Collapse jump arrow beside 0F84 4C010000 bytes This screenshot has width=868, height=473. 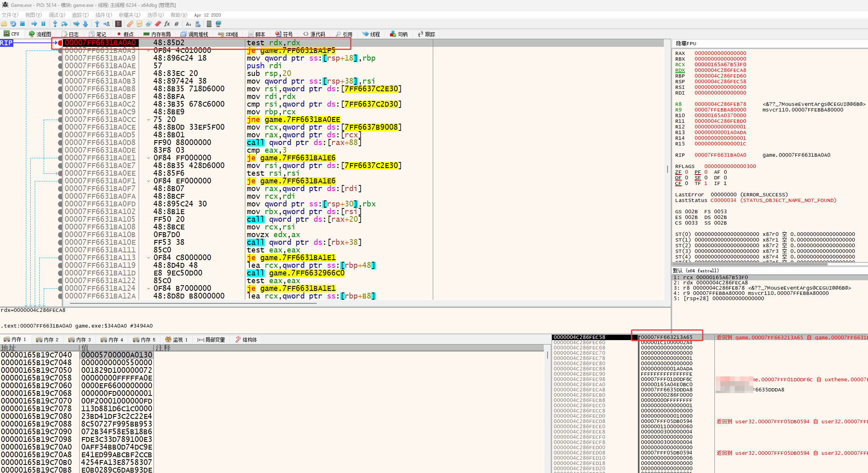tap(149, 50)
